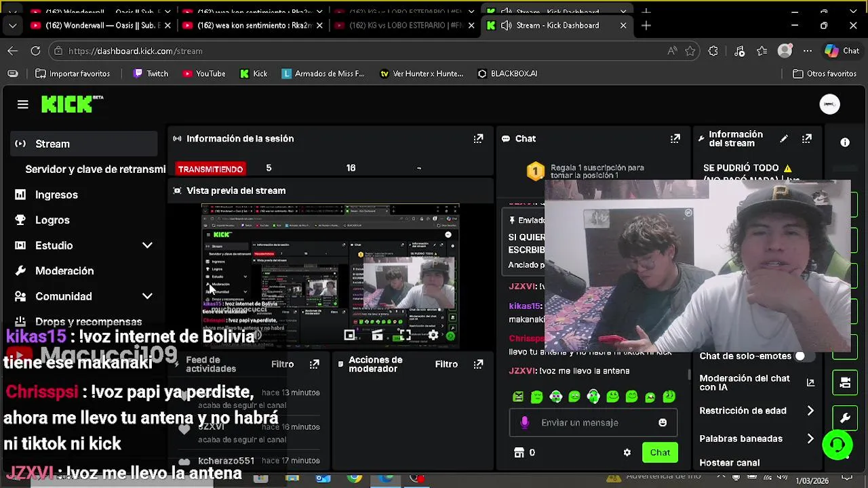This screenshot has height=488, width=868.
Task: Open Twitch bookmark
Action: 151,73
